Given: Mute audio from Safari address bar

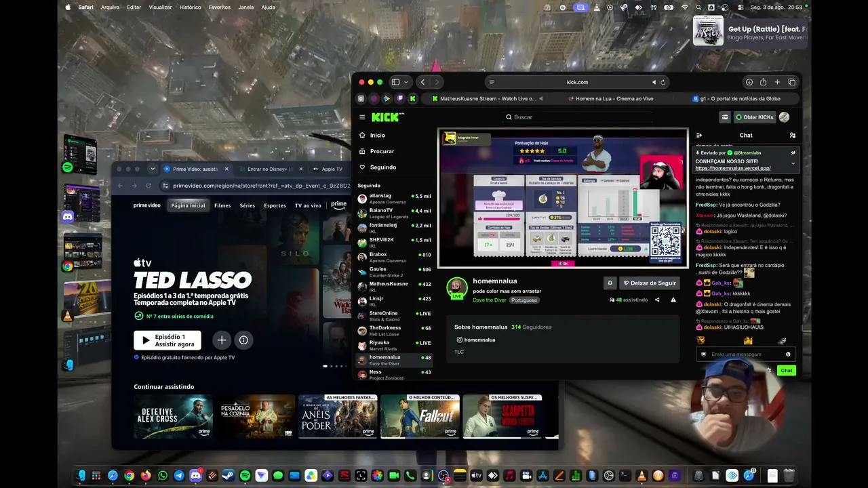Looking at the screenshot, I should (654, 82).
